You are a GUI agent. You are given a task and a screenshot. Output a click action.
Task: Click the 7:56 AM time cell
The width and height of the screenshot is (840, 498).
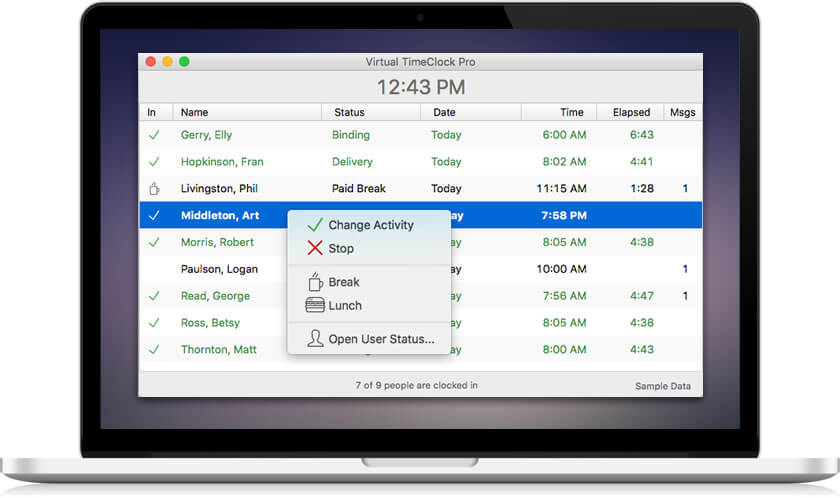[x=564, y=296]
